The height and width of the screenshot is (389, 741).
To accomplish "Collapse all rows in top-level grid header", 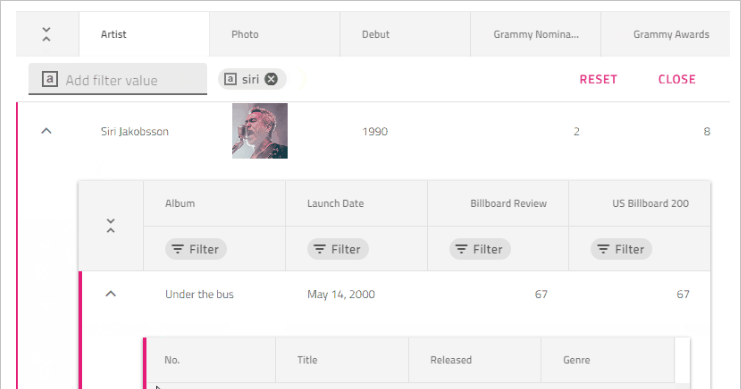I will click(46, 35).
